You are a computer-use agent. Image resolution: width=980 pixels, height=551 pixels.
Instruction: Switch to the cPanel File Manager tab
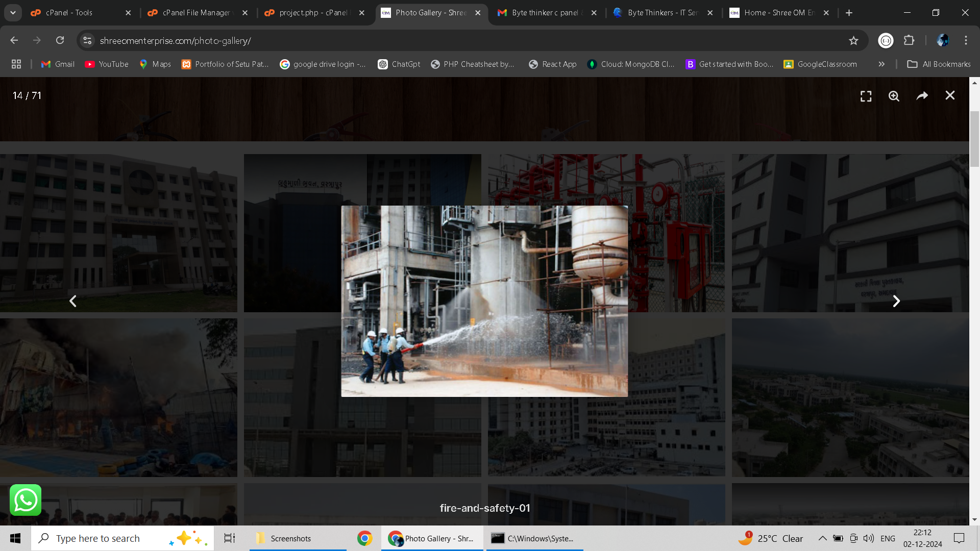coord(197,13)
